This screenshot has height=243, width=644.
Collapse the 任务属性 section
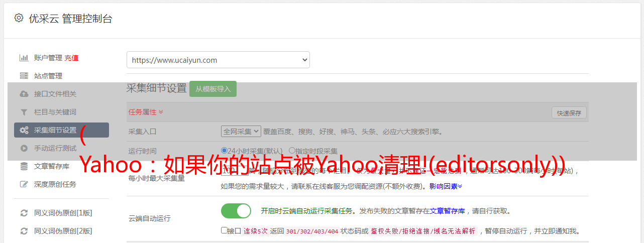point(146,112)
